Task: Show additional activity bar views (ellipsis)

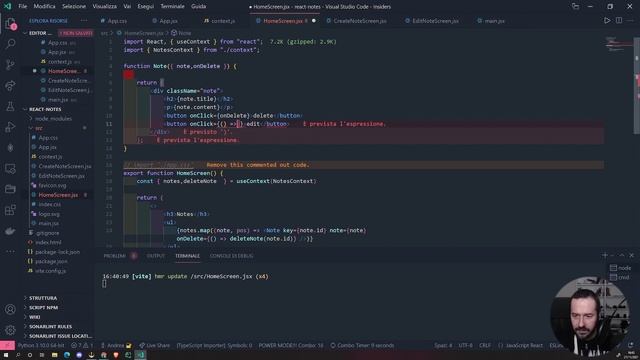Action: [x=10, y=251]
